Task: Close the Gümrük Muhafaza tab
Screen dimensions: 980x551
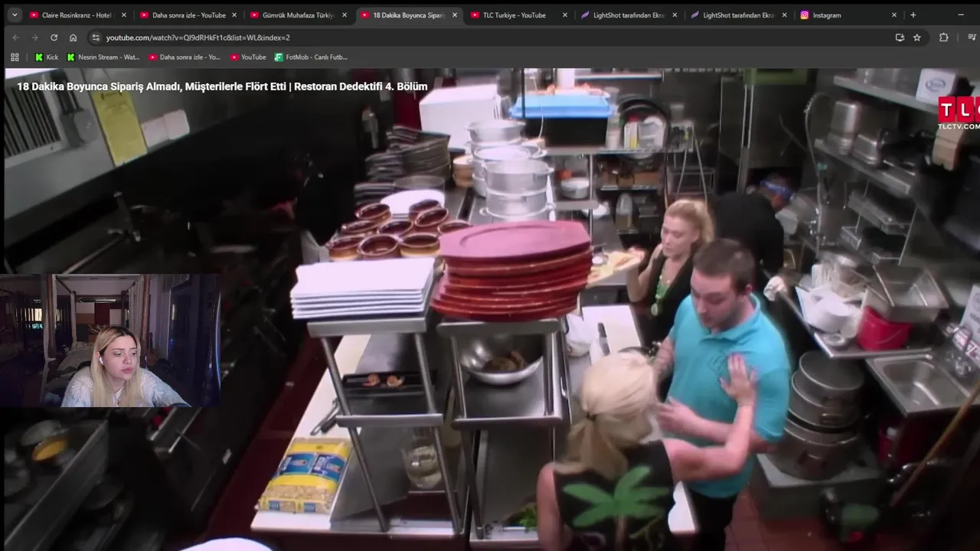Action: (345, 15)
